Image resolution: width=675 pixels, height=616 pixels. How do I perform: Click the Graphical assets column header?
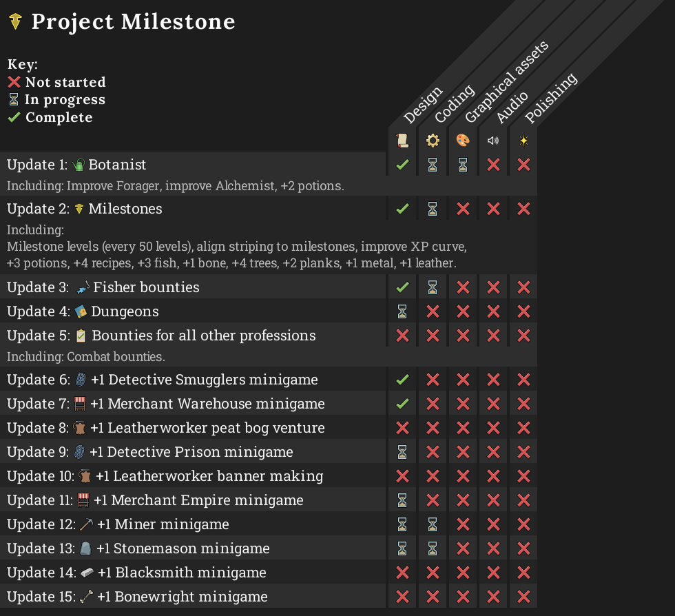tap(506, 81)
